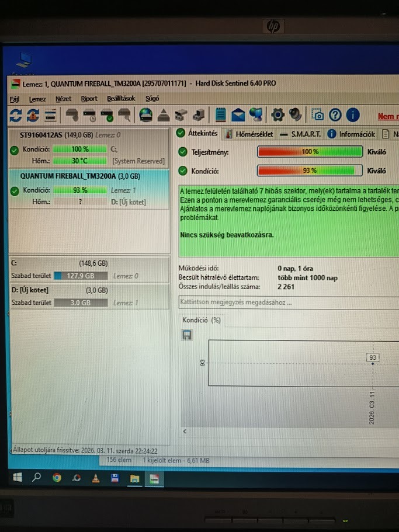Open File Explorer from the taskbar
The image size is (399, 532).
135,479
